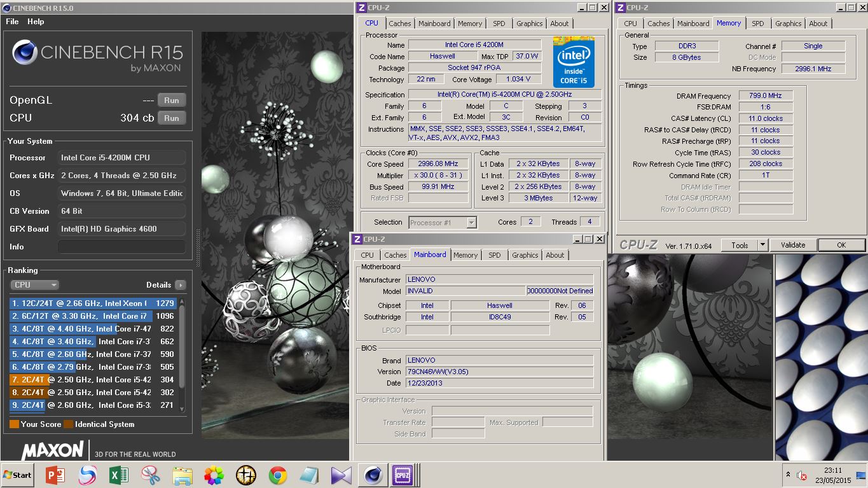Open About tab in Memory CPU-Z window
The width and height of the screenshot is (868, 488).
818,24
